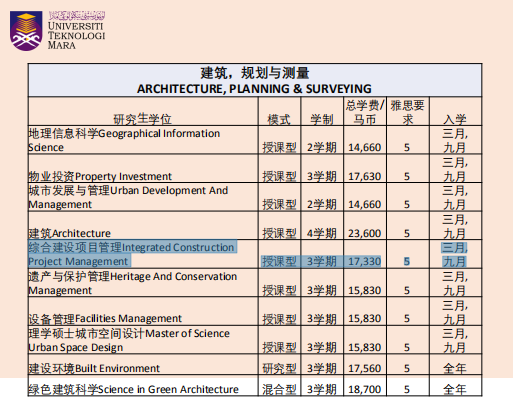The height and width of the screenshot is (404, 513).
Task: Click the column header '总学费/马币'
Action: (365, 112)
